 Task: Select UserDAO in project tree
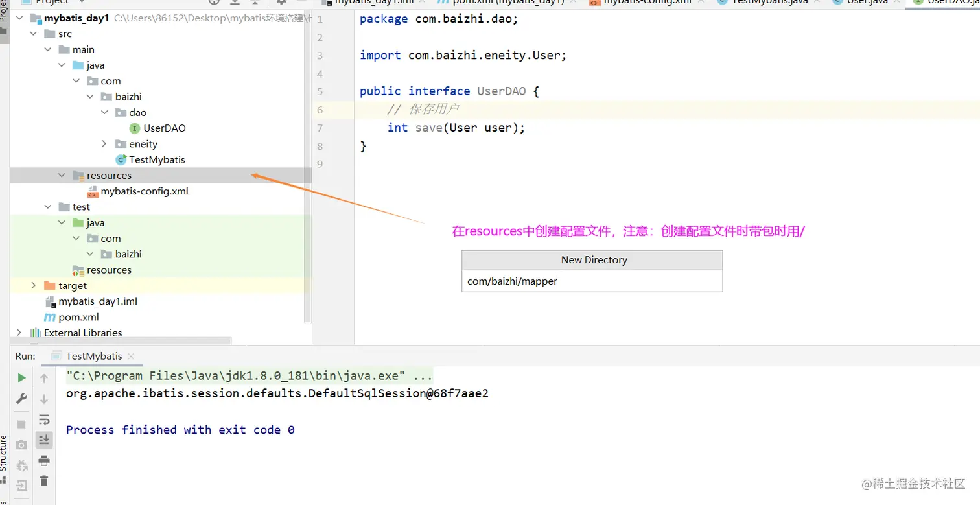pyautogui.click(x=165, y=128)
